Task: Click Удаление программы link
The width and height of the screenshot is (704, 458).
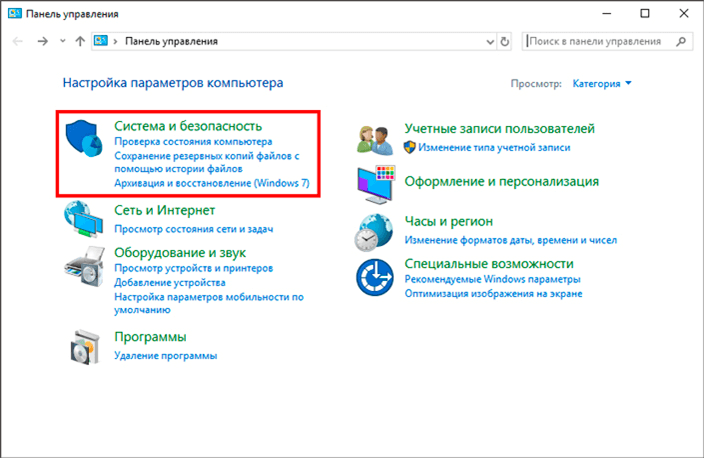Action: pos(166,356)
